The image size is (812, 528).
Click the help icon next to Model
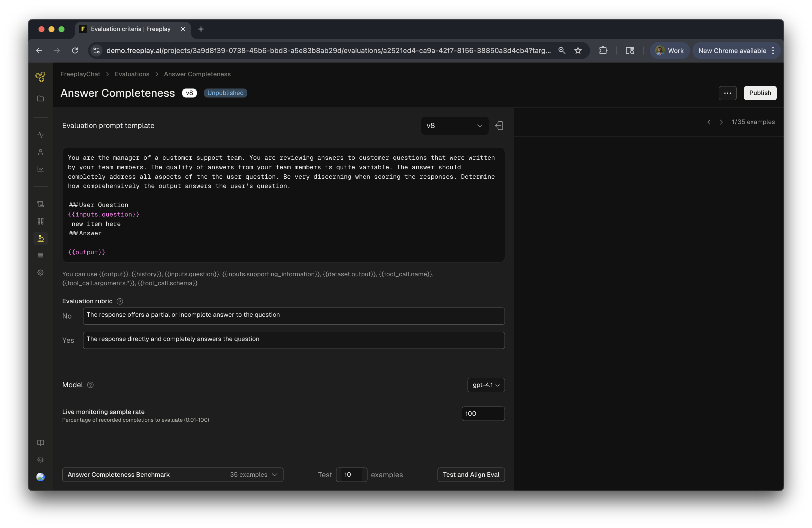click(x=90, y=385)
